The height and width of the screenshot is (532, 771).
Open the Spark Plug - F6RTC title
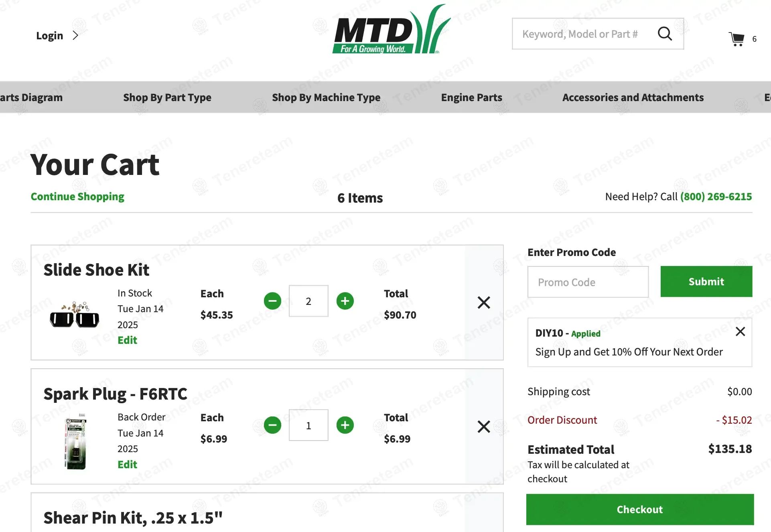tap(116, 394)
